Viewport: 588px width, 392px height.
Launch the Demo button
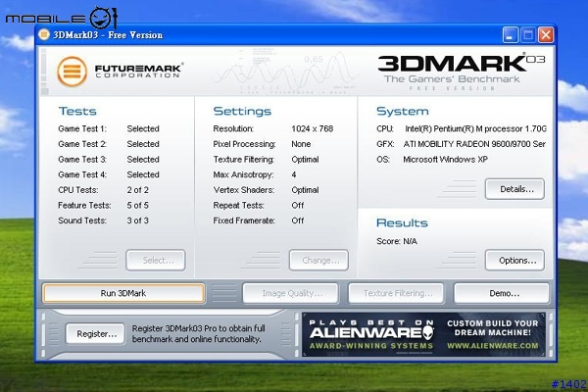502,293
